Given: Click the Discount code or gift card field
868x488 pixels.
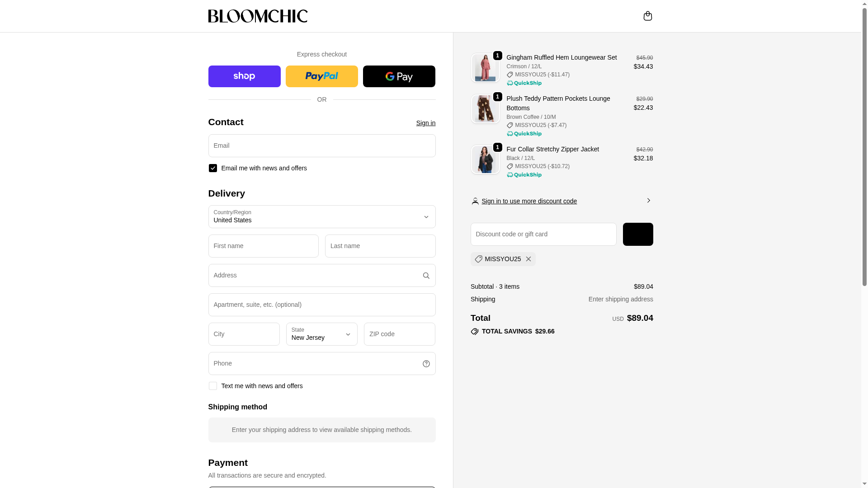Looking at the screenshot, I should point(543,235).
